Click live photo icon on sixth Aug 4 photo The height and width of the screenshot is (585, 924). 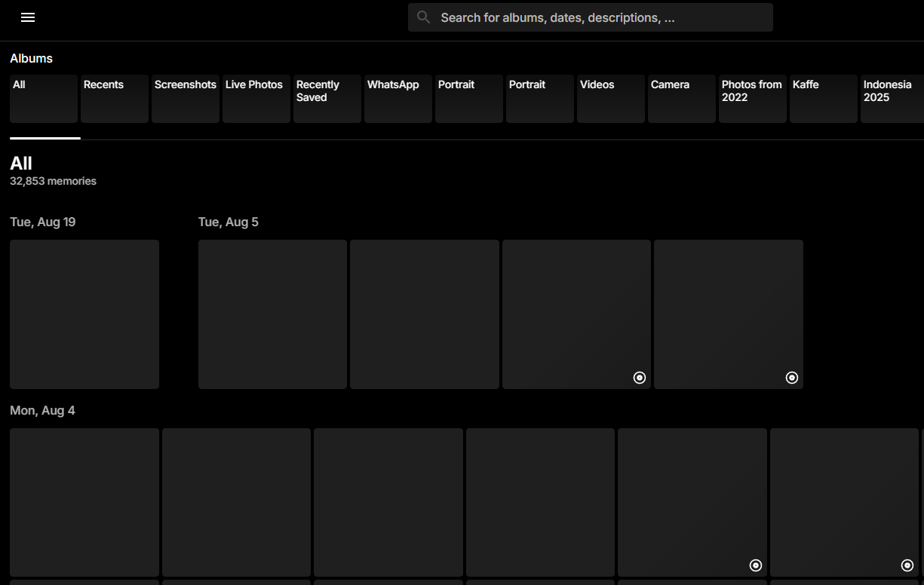coord(907,565)
